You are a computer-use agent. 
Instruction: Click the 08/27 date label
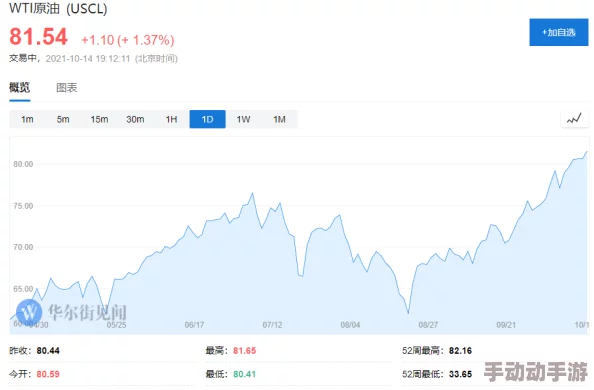point(428,325)
